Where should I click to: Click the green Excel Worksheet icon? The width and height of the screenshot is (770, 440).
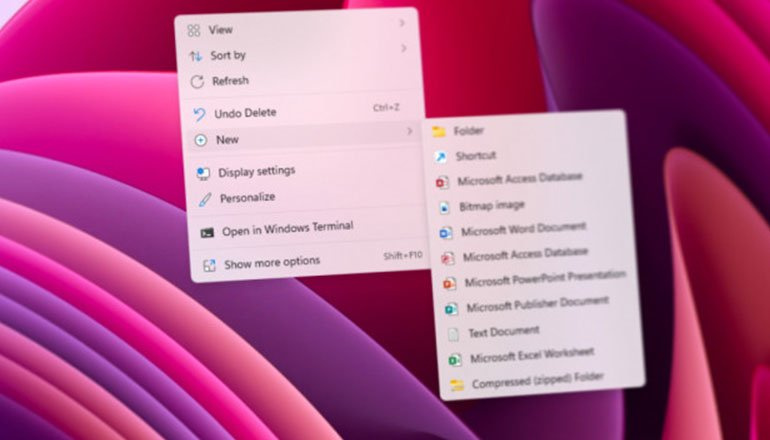(x=455, y=360)
